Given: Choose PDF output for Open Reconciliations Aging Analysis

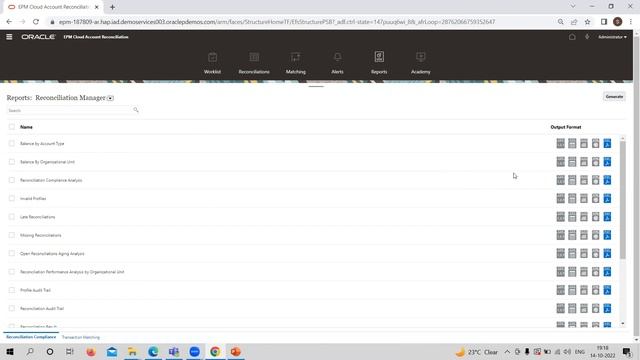Looking at the screenshot, I should tap(607, 253).
